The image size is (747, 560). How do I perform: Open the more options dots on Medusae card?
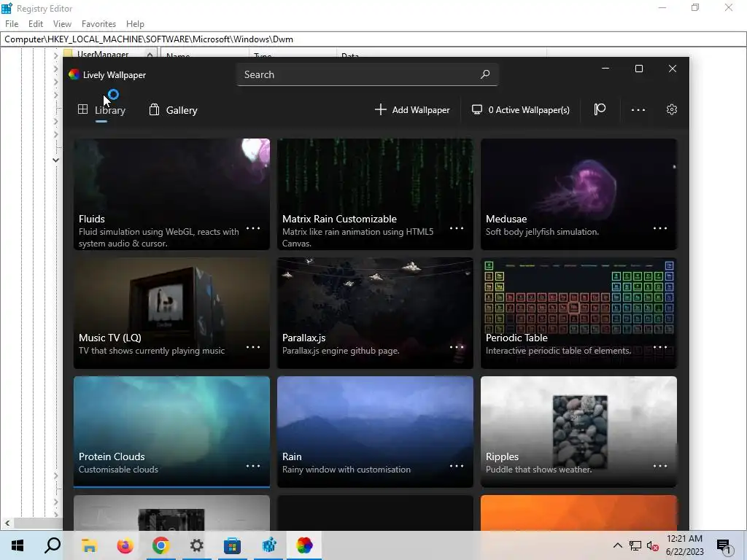[x=659, y=228]
